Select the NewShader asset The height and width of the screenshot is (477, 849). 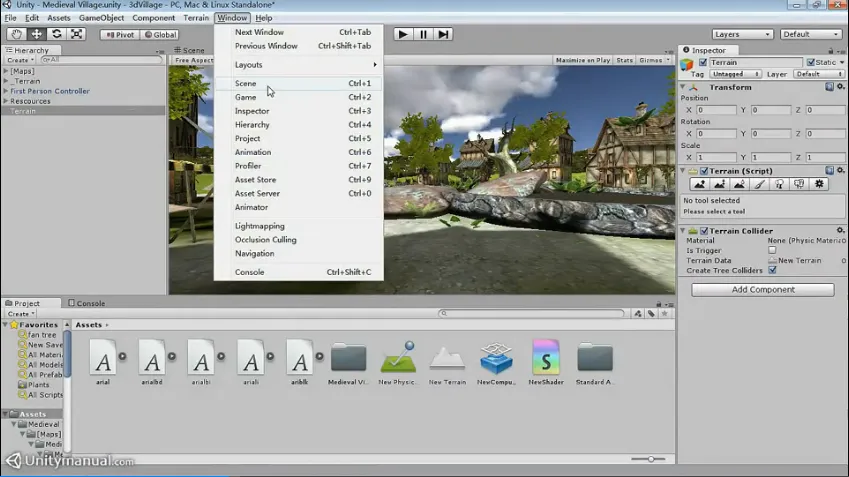click(x=546, y=362)
